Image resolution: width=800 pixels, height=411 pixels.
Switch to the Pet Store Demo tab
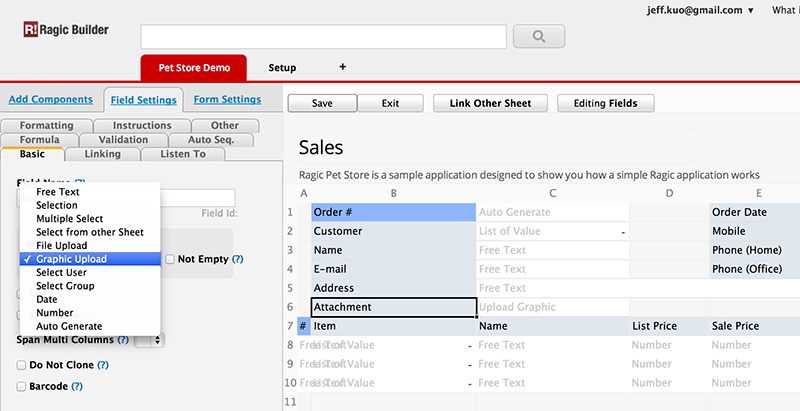pos(194,68)
